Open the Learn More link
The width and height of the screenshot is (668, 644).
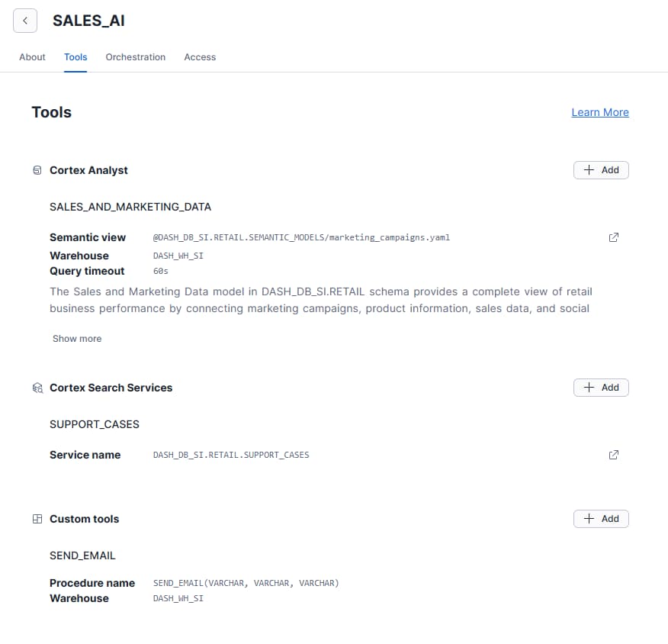tap(600, 112)
